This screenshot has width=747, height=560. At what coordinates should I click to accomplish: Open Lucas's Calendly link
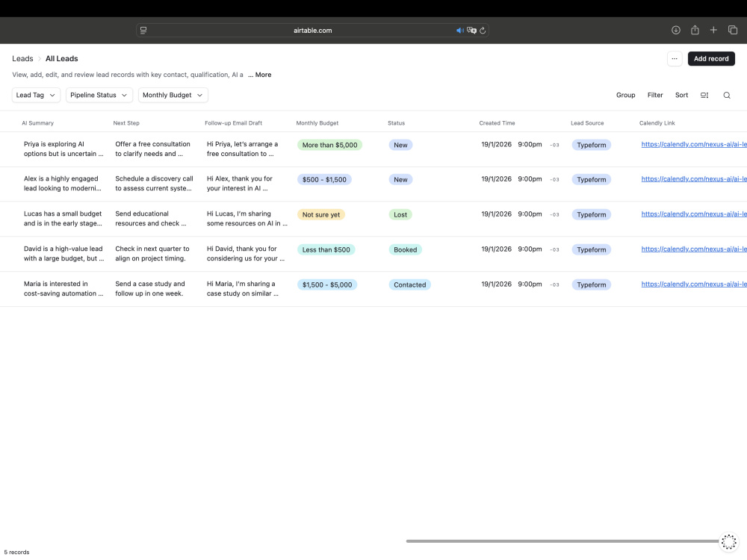[x=694, y=214]
